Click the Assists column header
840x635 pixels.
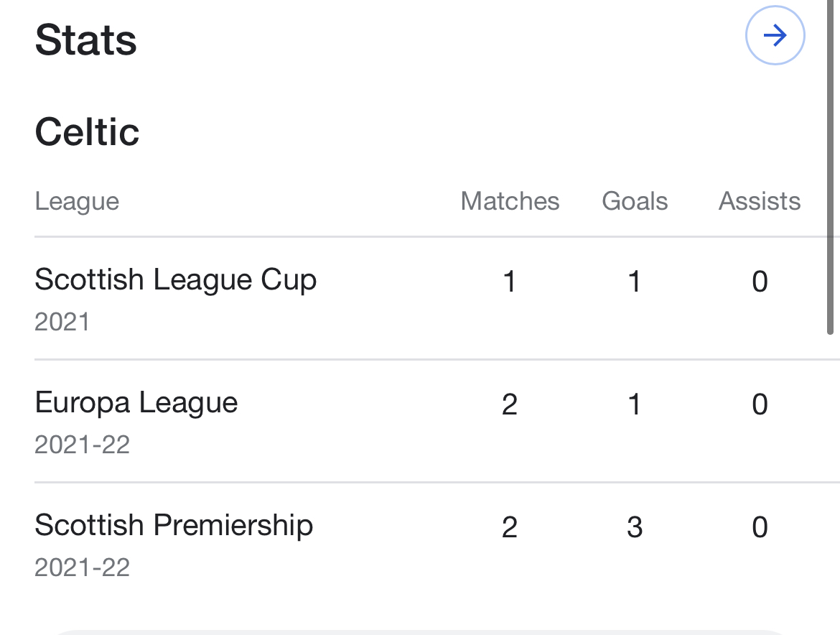[x=760, y=201]
